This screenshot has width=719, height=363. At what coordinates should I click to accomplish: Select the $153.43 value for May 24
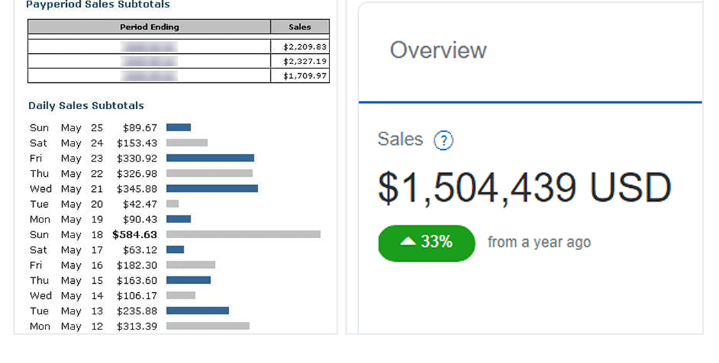click(137, 143)
